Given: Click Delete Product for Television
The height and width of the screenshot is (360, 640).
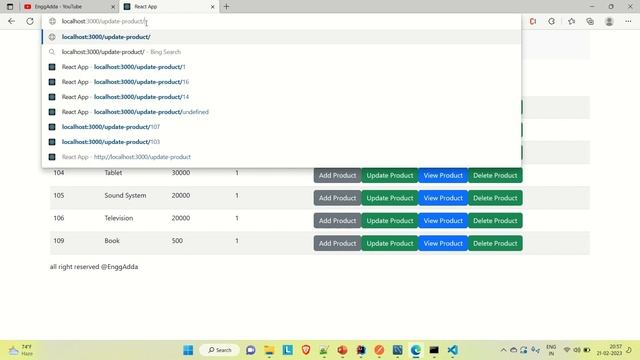Looking at the screenshot, I should point(495,220).
